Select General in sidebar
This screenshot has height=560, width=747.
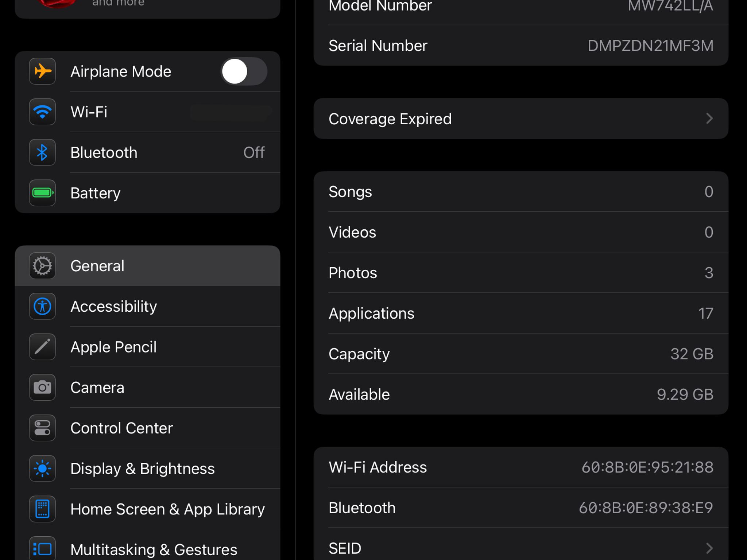148,266
